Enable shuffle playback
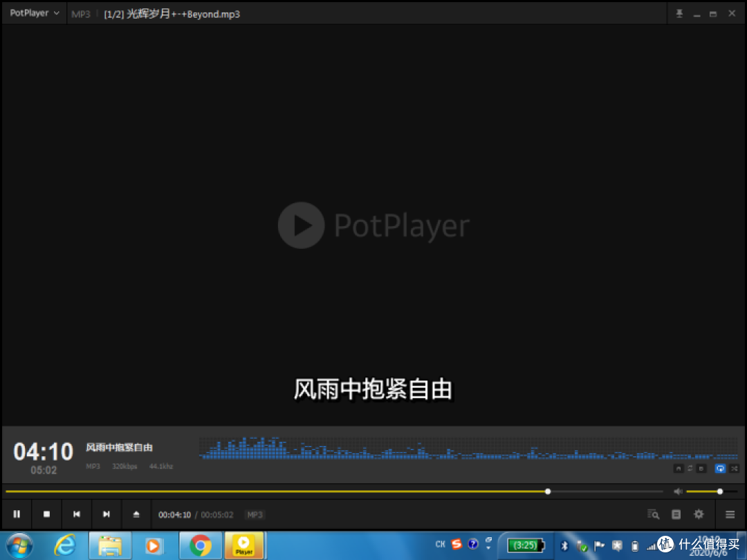Screen dimensions: 747x560 (734, 469)
